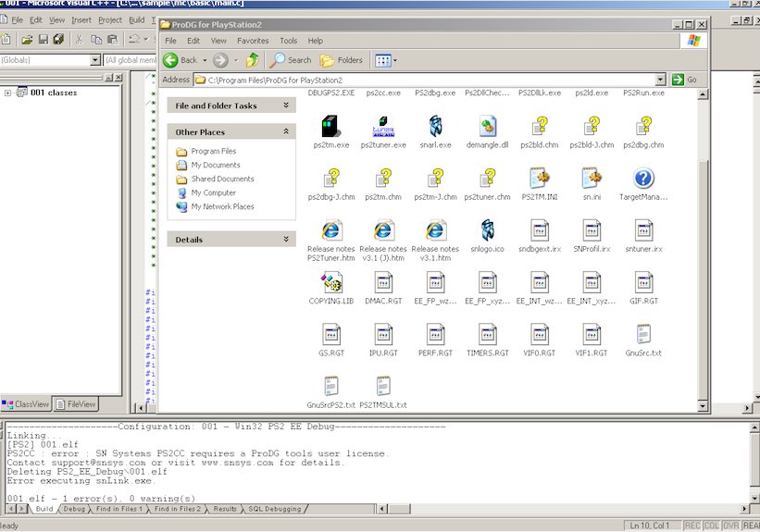Select sn.ini file icon
The image size is (760, 532).
tap(592, 179)
